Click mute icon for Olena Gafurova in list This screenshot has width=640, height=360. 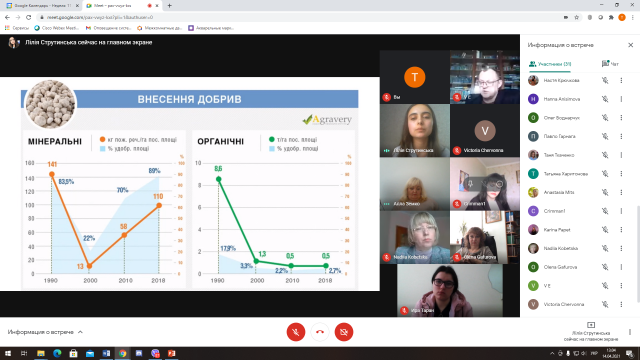click(x=605, y=267)
